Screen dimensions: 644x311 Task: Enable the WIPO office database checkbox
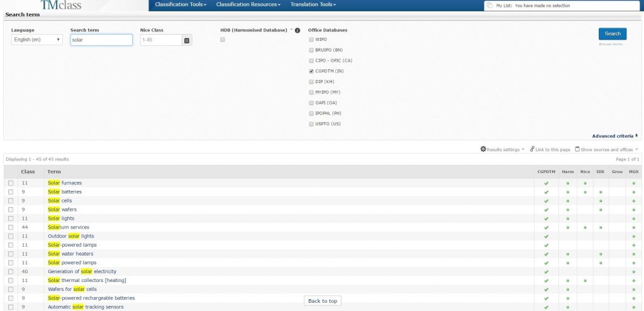click(311, 40)
